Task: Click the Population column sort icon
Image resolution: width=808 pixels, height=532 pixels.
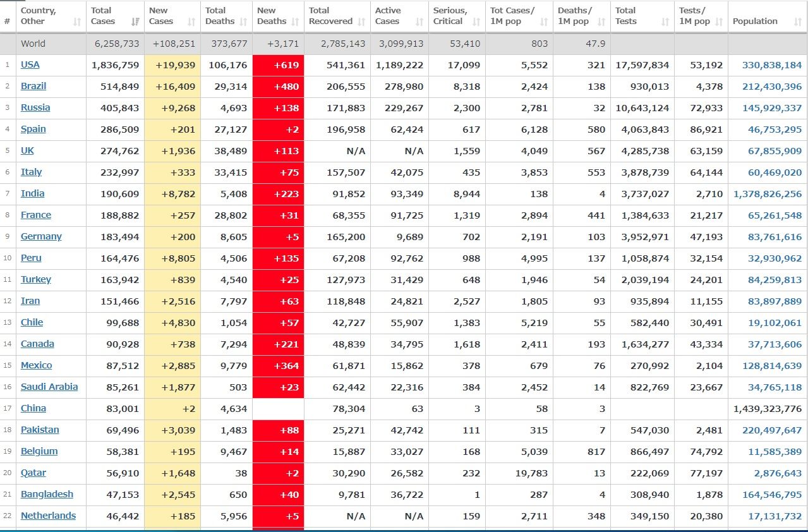Action: (797, 22)
